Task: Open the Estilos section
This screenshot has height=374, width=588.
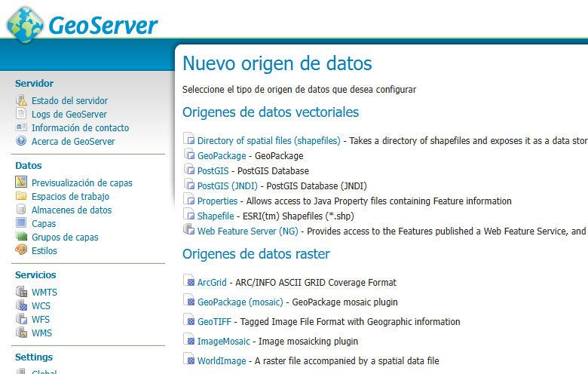Action: pos(44,251)
